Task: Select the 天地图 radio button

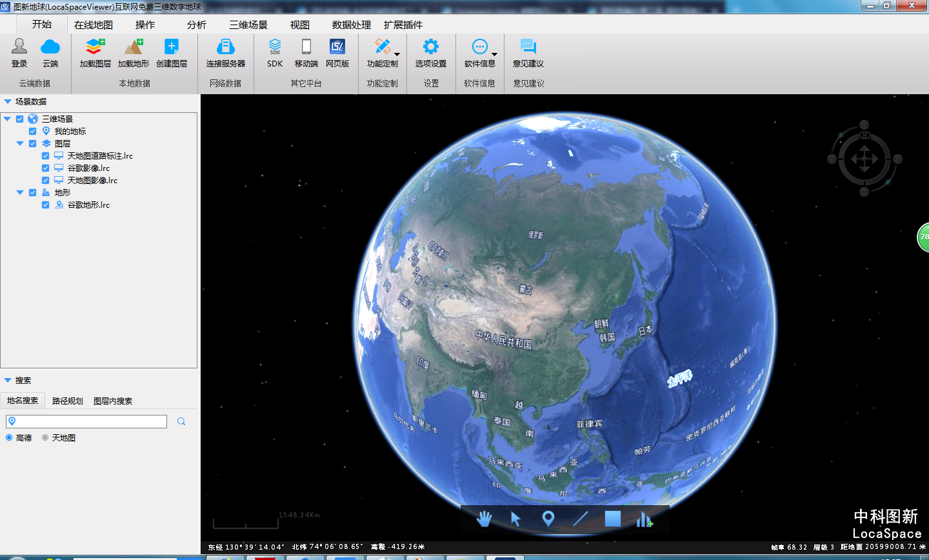Action: click(x=45, y=437)
